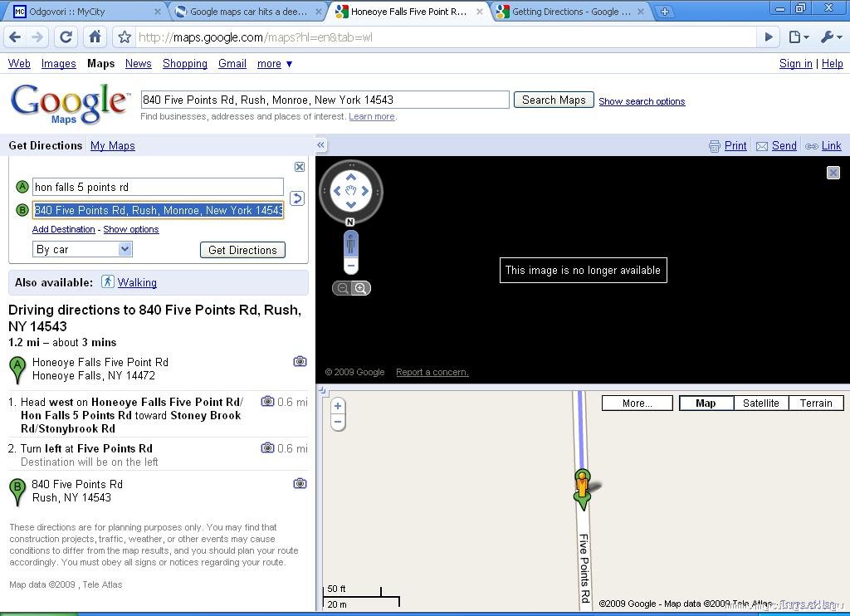Click Sign in link
The image size is (850, 616).
coord(796,63)
